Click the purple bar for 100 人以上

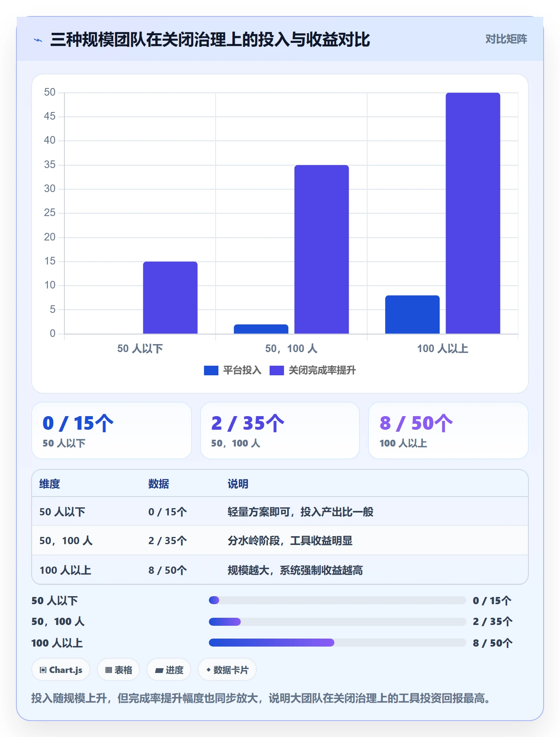pos(473,213)
